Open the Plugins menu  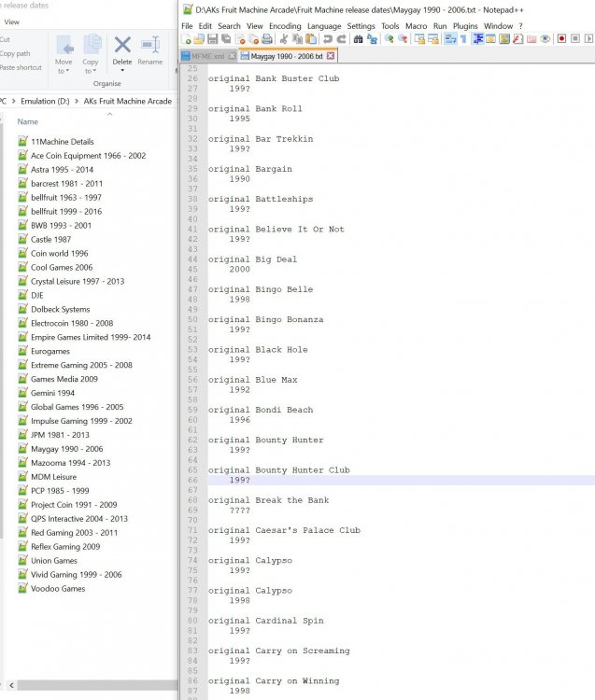(465, 26)
